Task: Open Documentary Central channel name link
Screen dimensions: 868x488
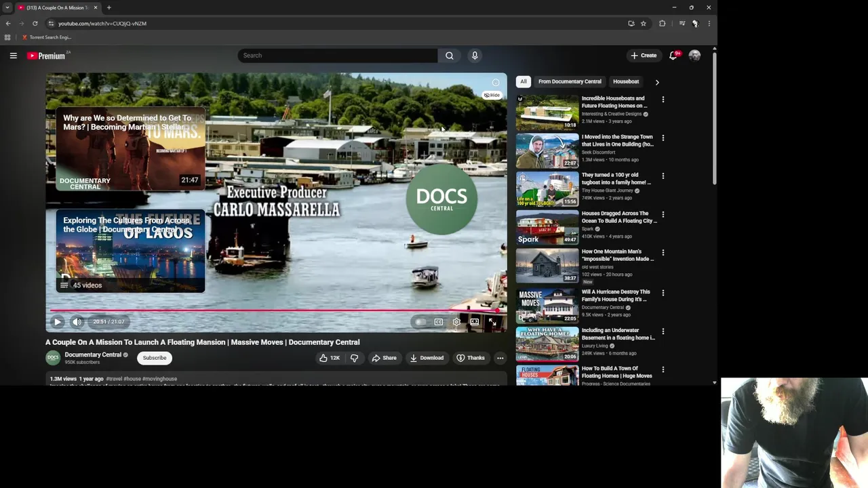Action: 93,354
